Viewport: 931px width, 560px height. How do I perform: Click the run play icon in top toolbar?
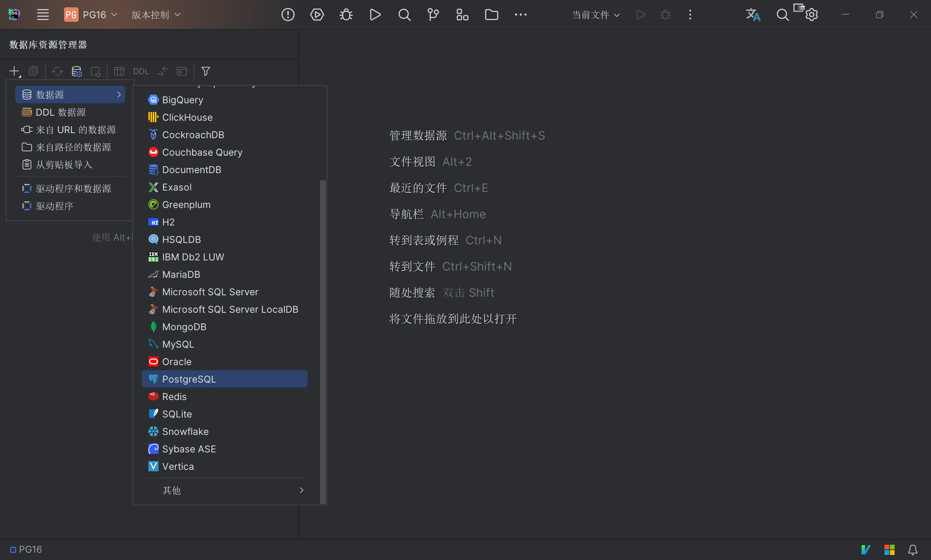click(x=375, y=15)
